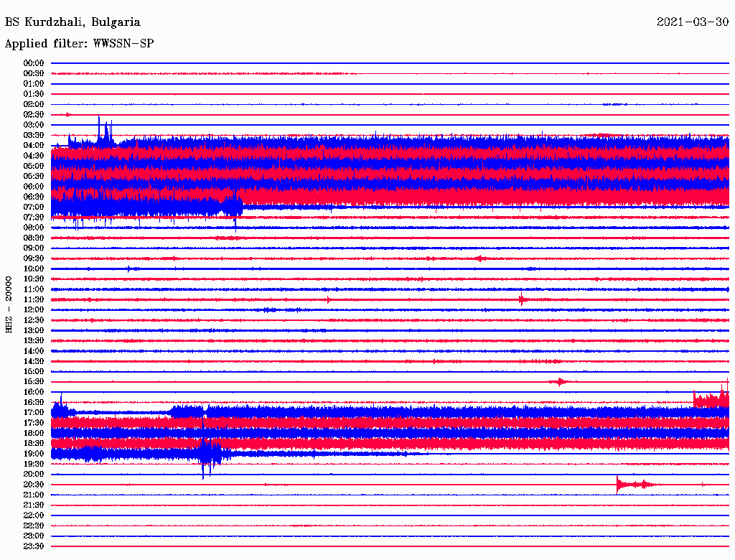Select the 10:00 time label
The width and height of the screenshot is (735, 560).
(34, 269)
